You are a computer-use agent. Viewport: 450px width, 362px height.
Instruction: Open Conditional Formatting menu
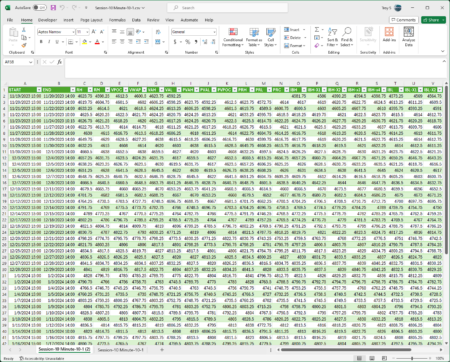233,37
